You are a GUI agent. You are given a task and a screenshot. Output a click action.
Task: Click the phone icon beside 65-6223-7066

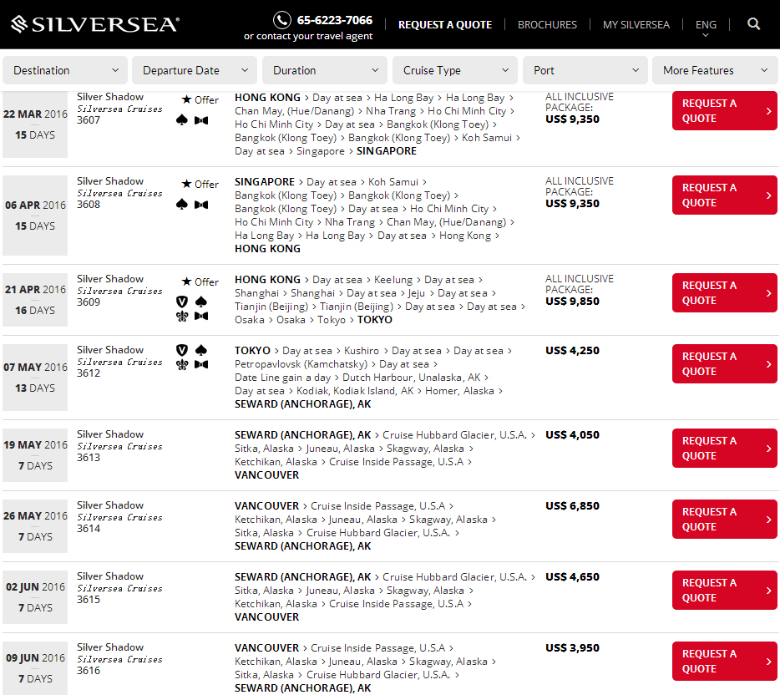[282, 20]
